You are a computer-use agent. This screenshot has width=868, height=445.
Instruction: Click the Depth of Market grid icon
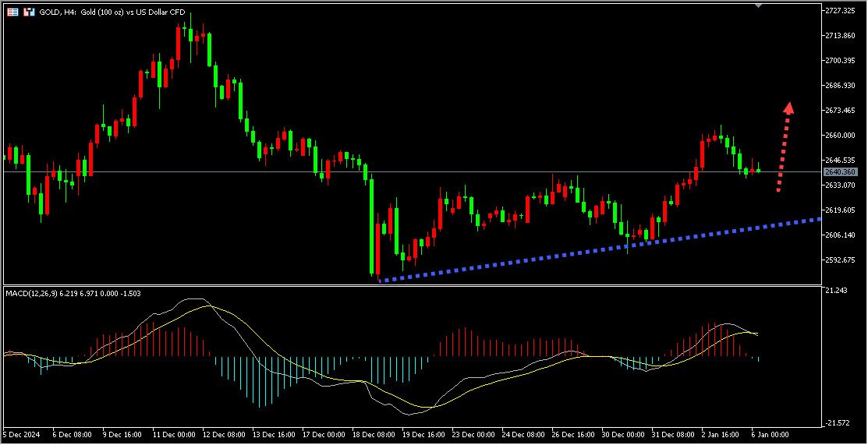[x=13, y=12]
